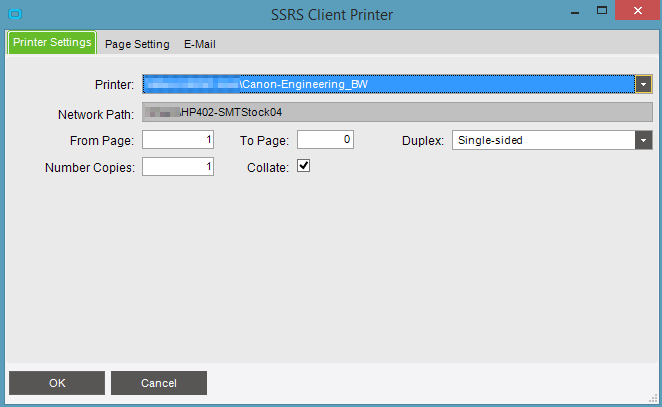662x407 pixels.
Task: Click the window resize grip
Action: tap(654, 399)
